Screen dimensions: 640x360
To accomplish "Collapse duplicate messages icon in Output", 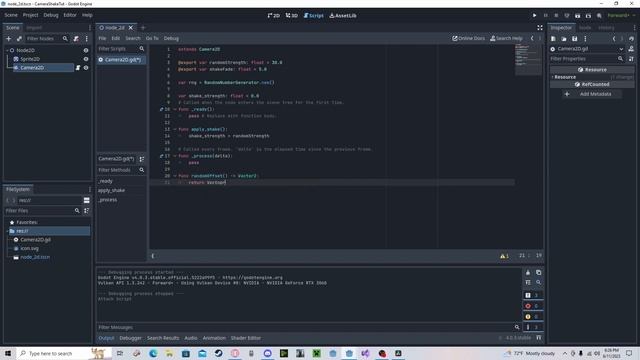I will pyautogui.click(x=528, y=282).
